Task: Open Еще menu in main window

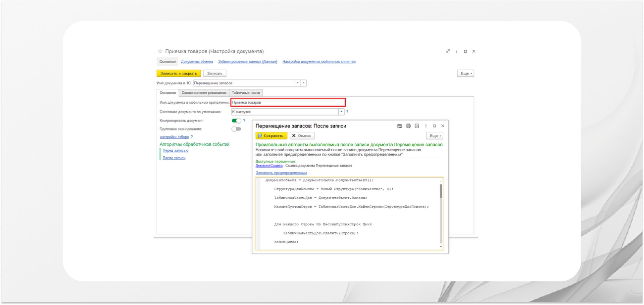Action: click(466, 73)
